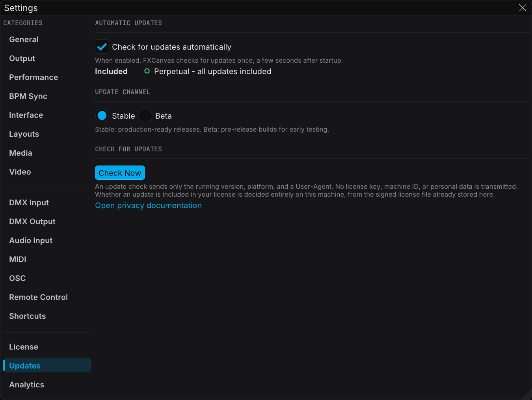This screenshot has width=532, height=400.
Task: Click the green Perpetual license status dot
Action: pyautogui.click(x=147, y=71)
